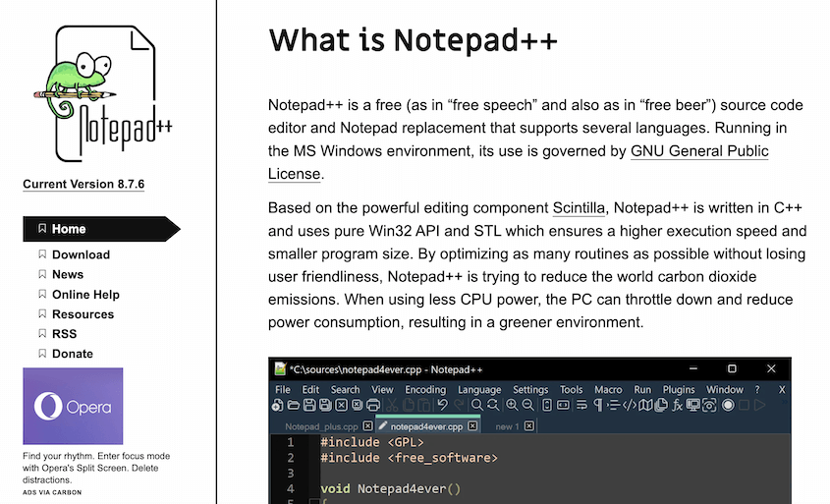Click the Zoom In icon
The width and height of the screenshot is (830, 504).
pos(512,406)
